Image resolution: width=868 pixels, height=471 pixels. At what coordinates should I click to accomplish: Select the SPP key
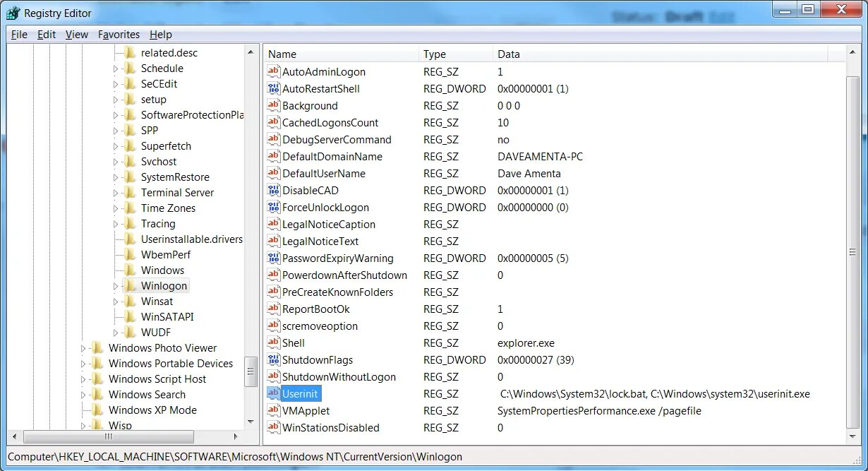coord(150,131)
